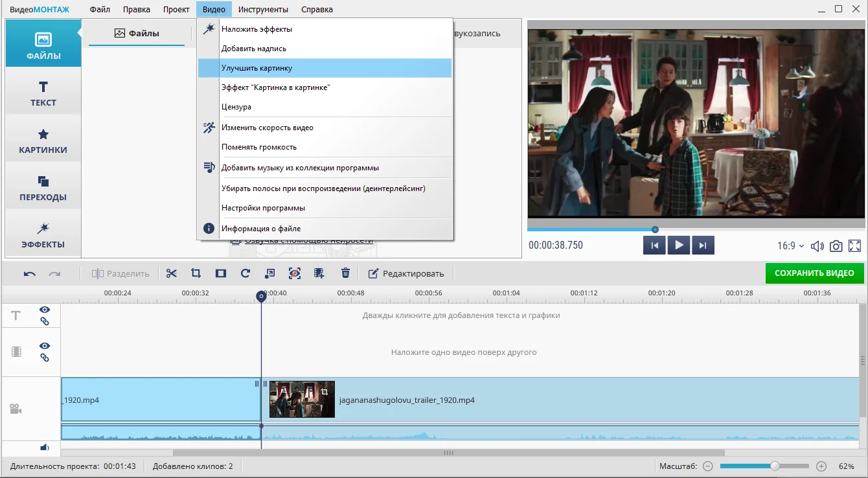Screen dimensions: 868x478
Task: Toggle visibility of the text track
Action: 45,310
